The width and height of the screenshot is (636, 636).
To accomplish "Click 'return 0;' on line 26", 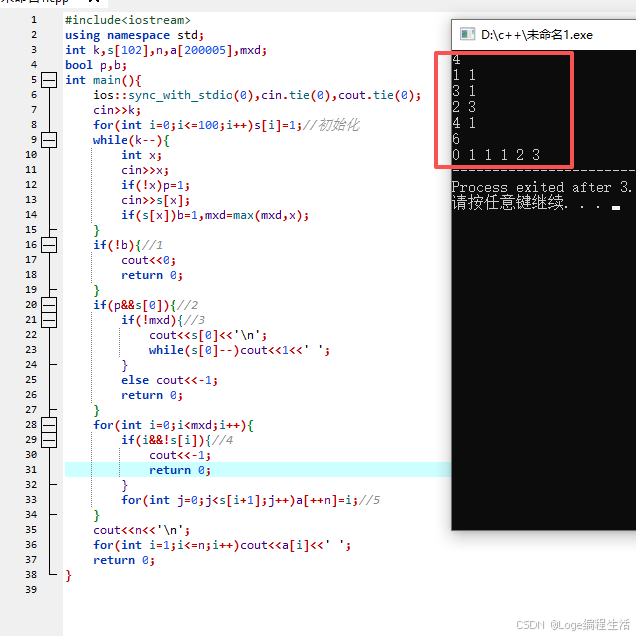I will coord(152,395).
